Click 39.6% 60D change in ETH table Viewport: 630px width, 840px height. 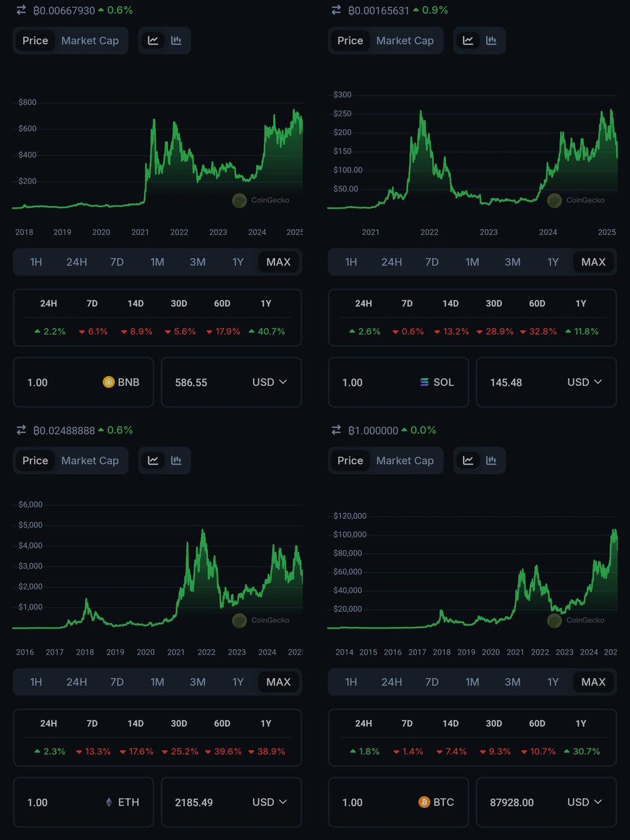point(223,752)
